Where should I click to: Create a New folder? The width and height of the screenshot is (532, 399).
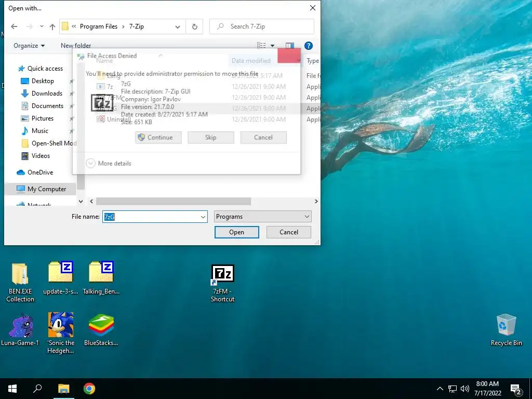(76, 46)
